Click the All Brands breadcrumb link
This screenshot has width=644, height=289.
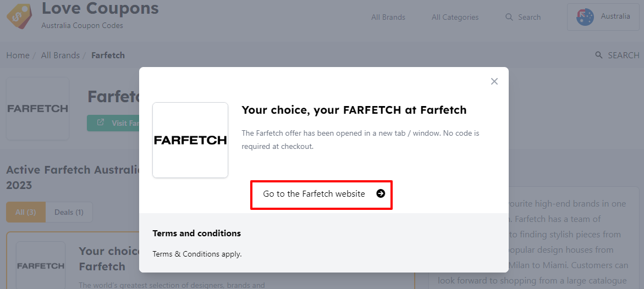click(x=60, y=55)
